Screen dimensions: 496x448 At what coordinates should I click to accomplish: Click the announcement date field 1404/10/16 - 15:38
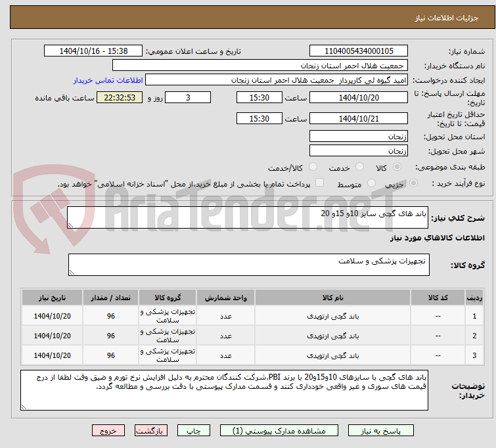point(93,51)
